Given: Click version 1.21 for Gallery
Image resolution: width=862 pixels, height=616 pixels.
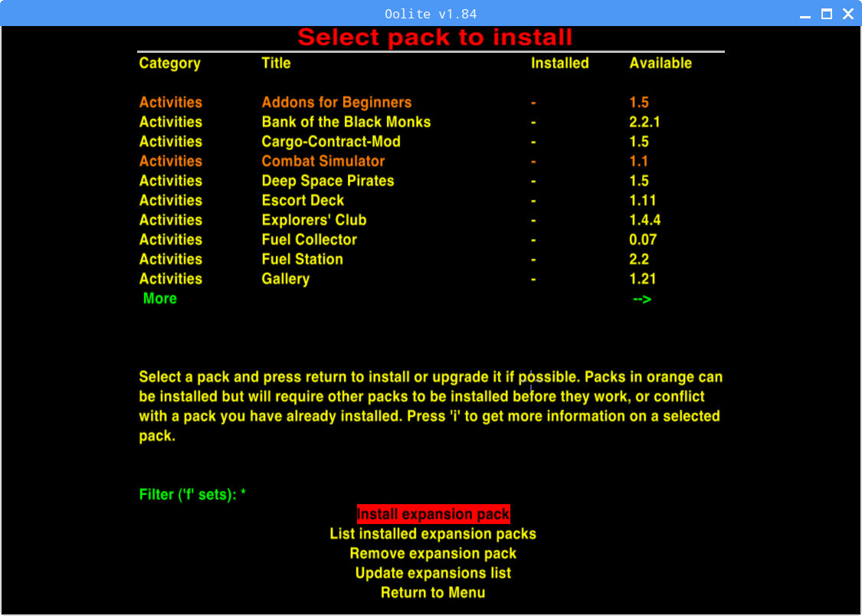Looking at the screenshot, I should (x=643, y=279).
